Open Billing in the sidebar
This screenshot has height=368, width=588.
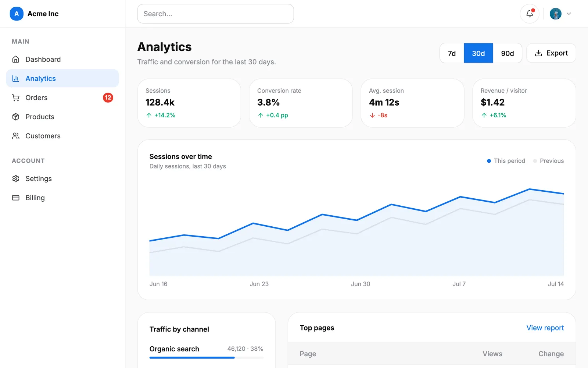[62, 198]
